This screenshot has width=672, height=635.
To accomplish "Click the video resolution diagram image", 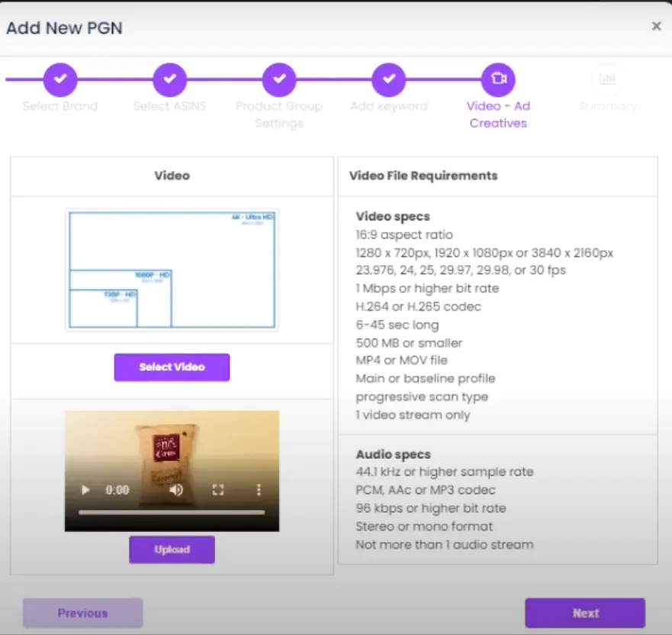I will (172, 270).
